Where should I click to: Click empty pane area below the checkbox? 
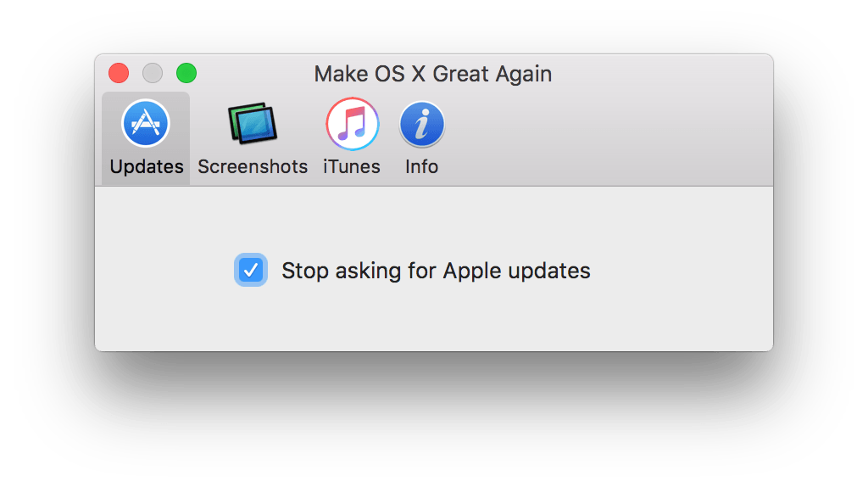tap(434, 320)
